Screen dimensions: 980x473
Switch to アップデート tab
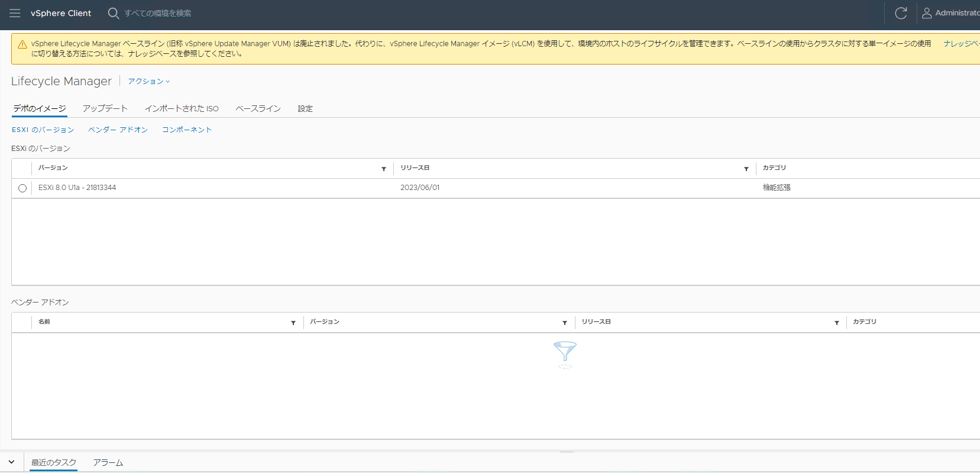pos(105,108)
